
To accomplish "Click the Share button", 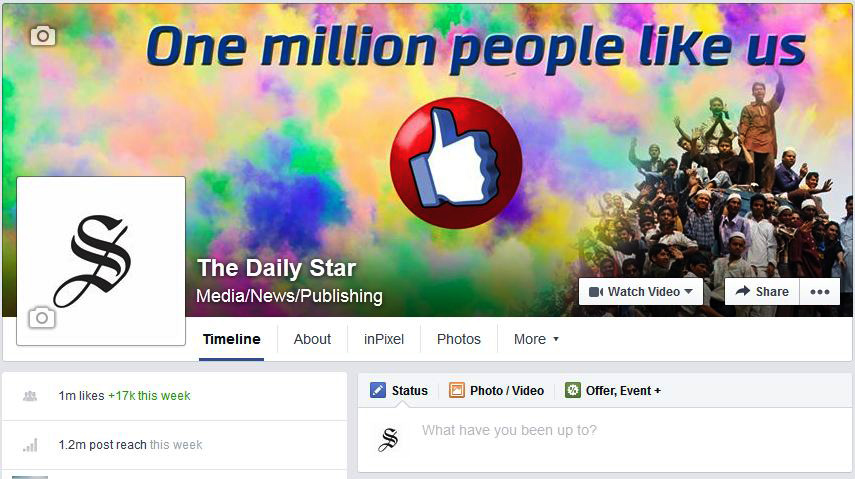I will (x=762, y=292).
